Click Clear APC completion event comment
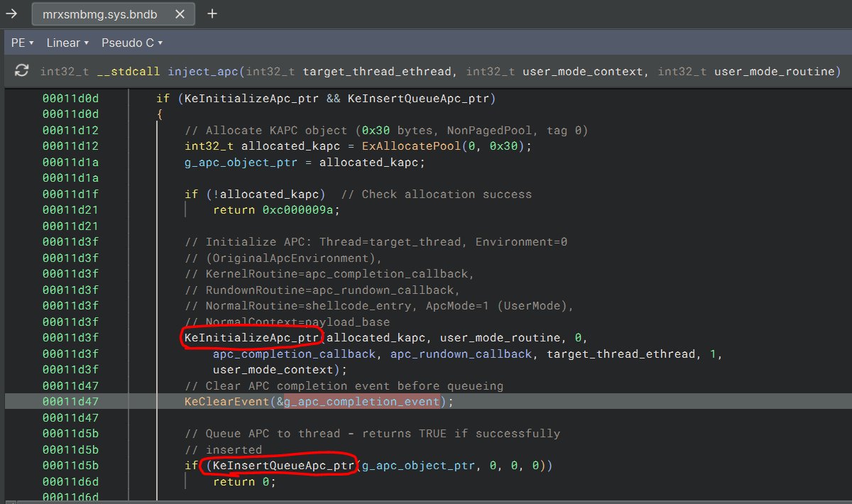The width and height of the screenshot is (852, 504). tap(344, 386)
